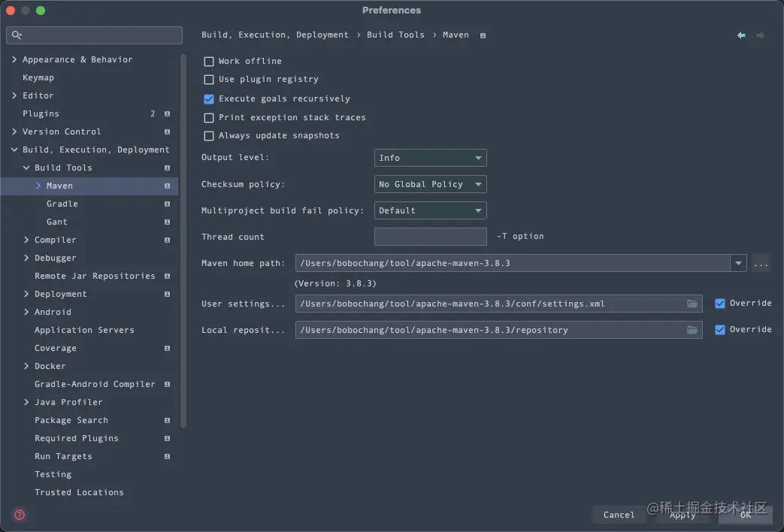Screen dimensions: 784x532
Task: Click Build, Execution, Deployment breadcrumb
Action: 275,35
